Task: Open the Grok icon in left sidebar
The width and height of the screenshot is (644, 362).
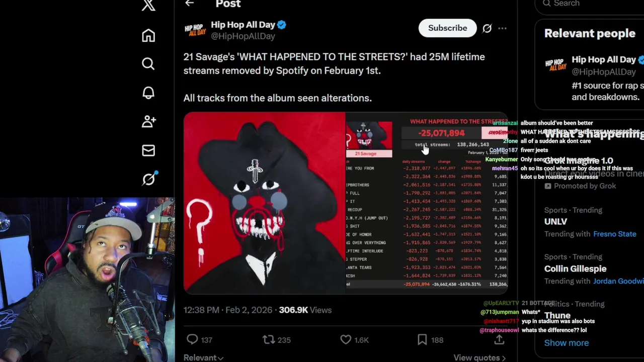Action: pyautogui.click(x=149, y=178)
